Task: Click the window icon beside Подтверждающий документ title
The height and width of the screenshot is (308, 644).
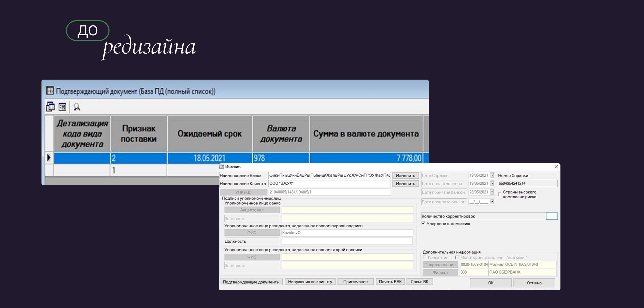Action: pyautogui.click(x=50, y=91)
